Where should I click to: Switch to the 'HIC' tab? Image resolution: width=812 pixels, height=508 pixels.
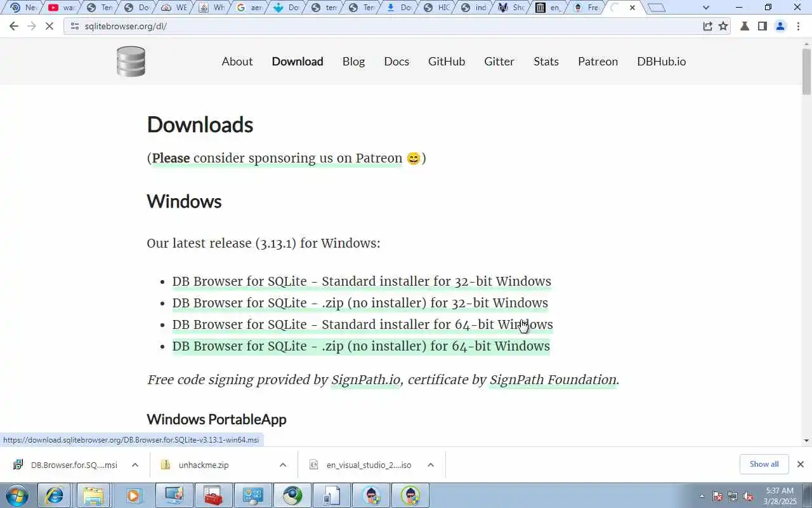tap(435, 8)
